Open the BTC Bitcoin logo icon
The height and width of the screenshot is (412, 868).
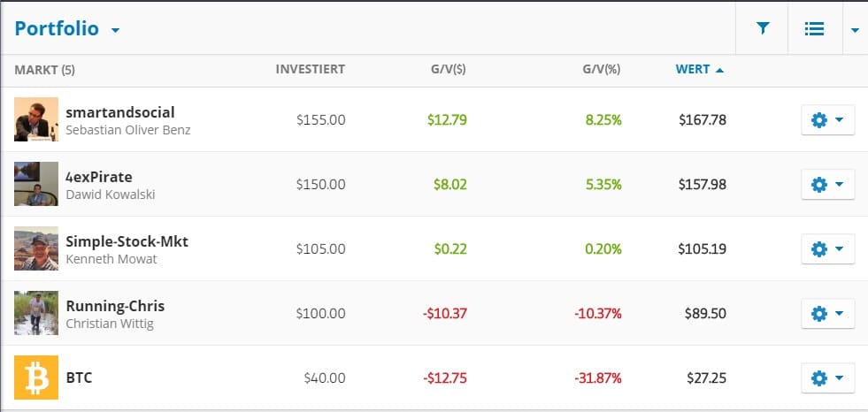(x=36, y=378)
